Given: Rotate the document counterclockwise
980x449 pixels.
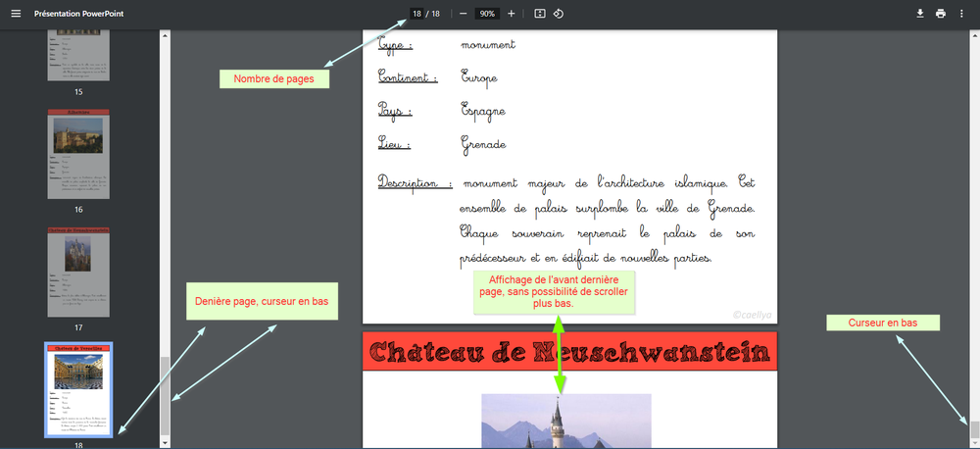Looking at the screenshot, I should (x=559, y=14).
